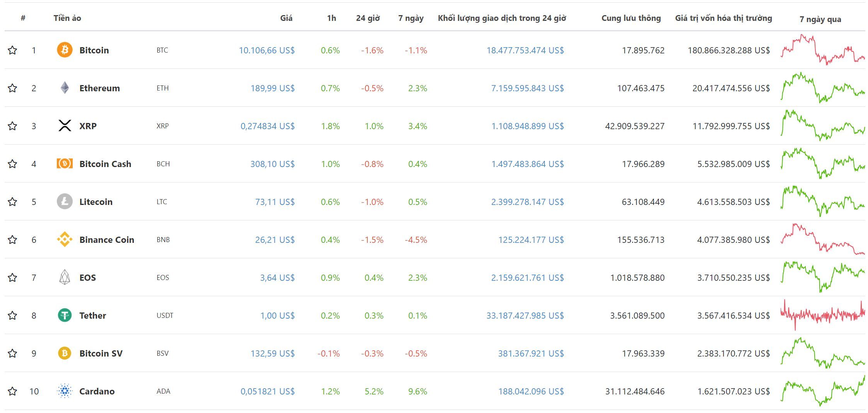The width and height of the screenshot is (868, 413).
Task: Toggle the favorite star for Bitcoin Cash
Action: (x=12, y=164)
